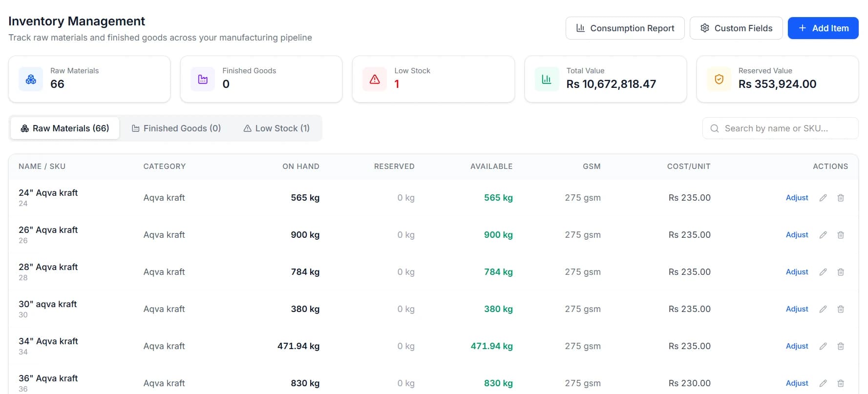Click the Add Item button
Image resolution: width=868 pixels, height=394 pixels.
click(823, 28)
